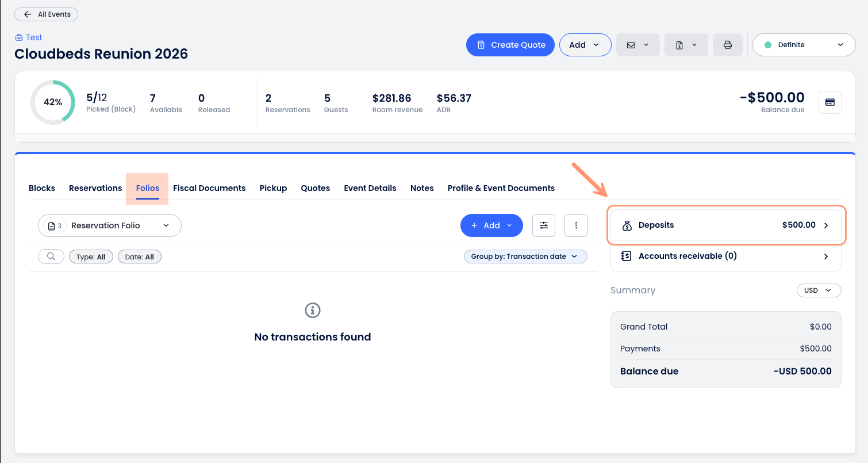Click the 2 Reservations stat

click(287, 102)
